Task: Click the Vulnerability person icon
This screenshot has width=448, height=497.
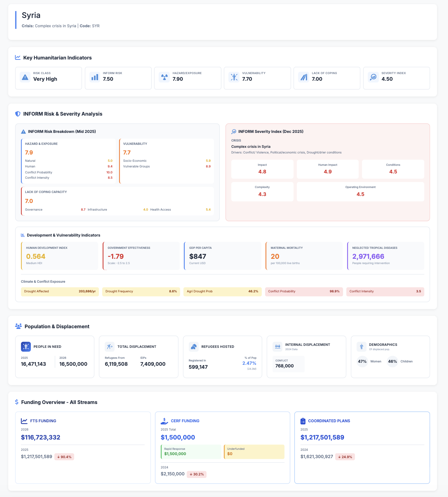Action: (x=234, y=77)
